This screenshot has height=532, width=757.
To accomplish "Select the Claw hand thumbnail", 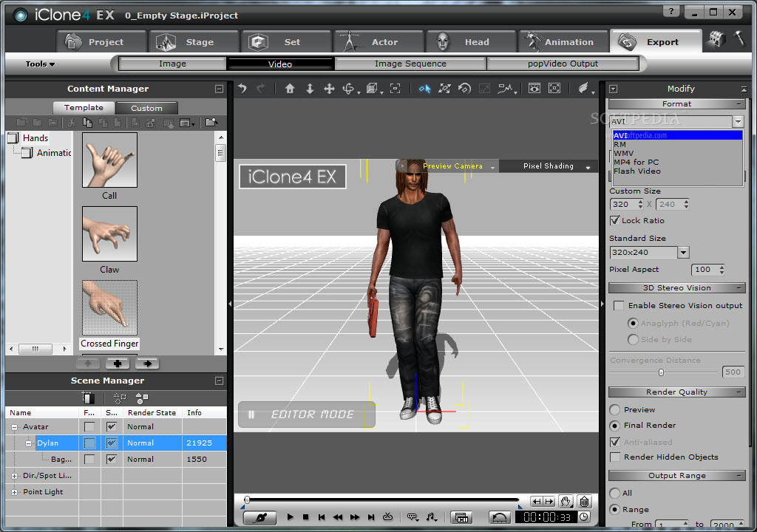I will [x=109, y=234].
